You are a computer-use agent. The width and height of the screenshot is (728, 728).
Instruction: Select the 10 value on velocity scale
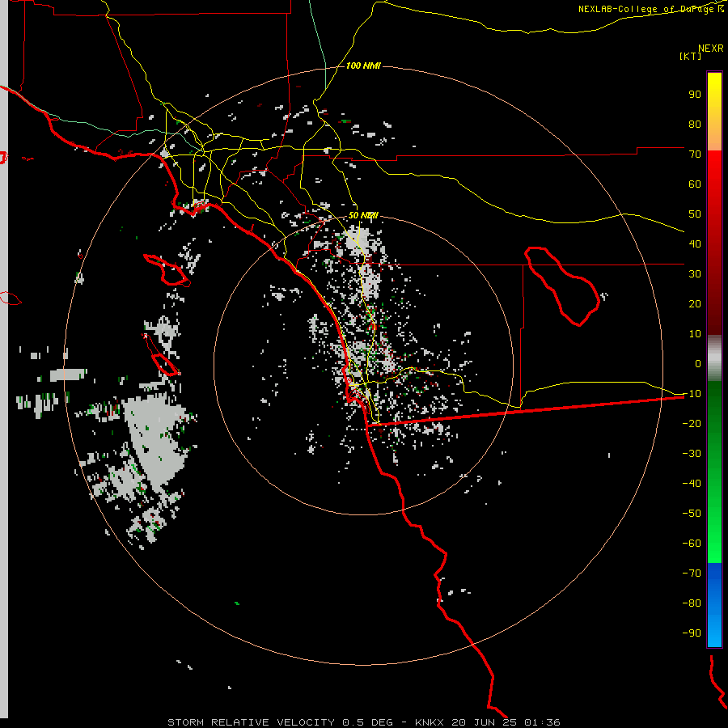coord(695,334)
